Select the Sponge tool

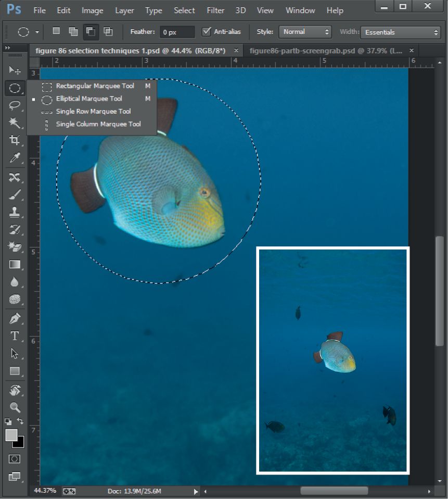pyautogui.click(x=15, y=299)
